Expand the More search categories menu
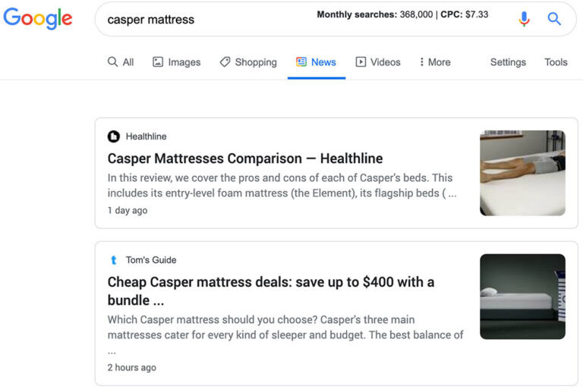This screenshot has width=583, height=392. point(435,62)
